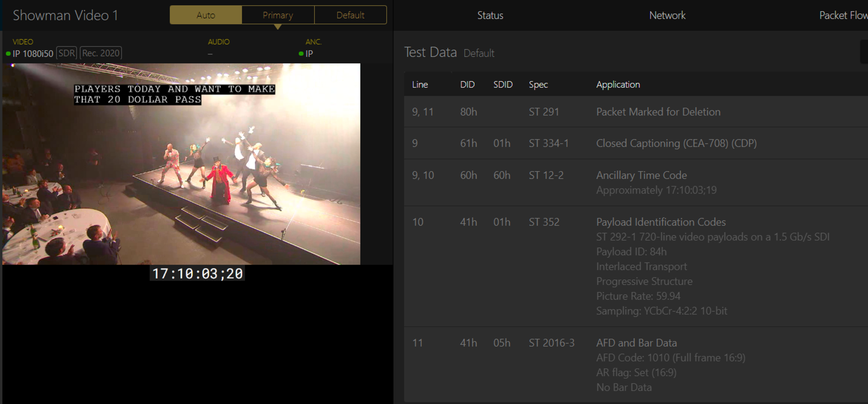868x404 pixels.
Task: Click the SDID column header
Action: pyautogui.click(x=503, y=85)
